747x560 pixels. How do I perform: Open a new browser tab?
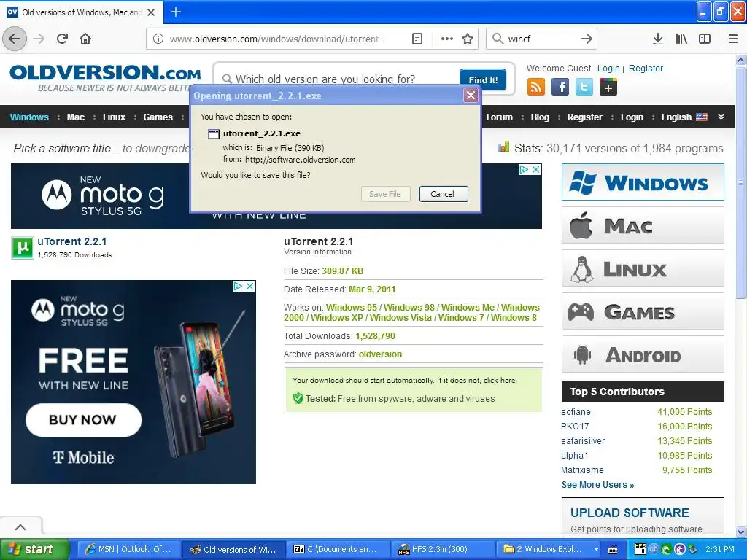176,12
